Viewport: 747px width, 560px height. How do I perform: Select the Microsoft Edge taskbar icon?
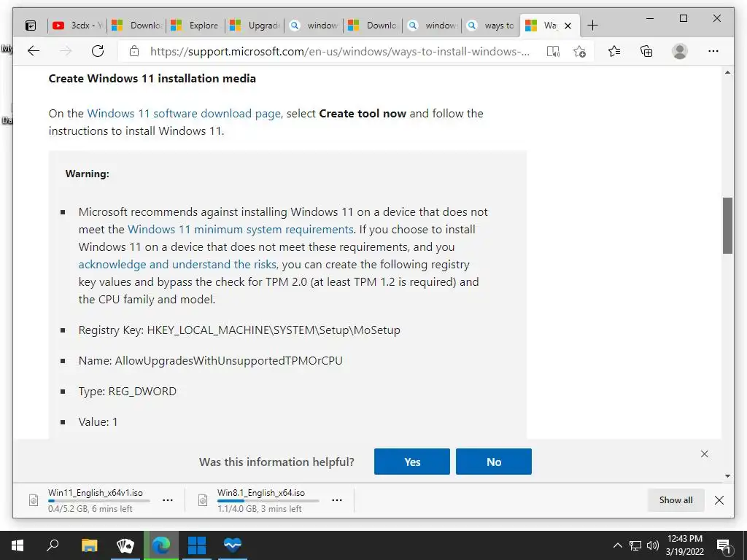[161, 545]
